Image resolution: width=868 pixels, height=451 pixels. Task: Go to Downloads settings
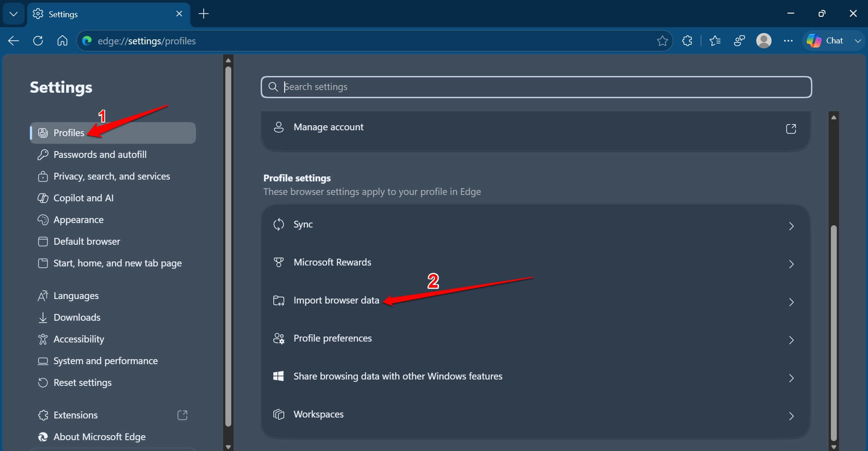(113, 318)
